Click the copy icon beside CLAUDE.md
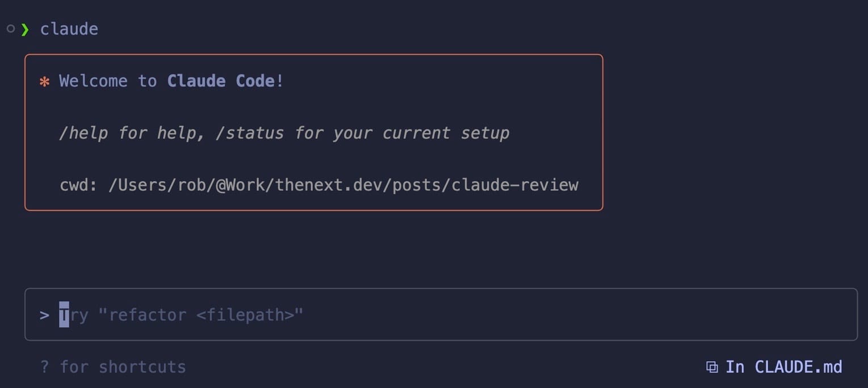 tap(711, 367)
